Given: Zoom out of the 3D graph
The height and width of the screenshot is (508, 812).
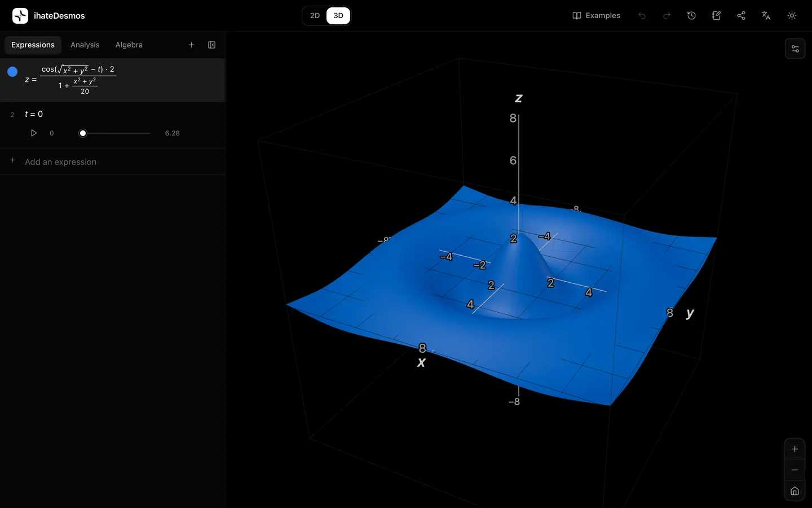Looking at the screenshot, I should point(795,470).
